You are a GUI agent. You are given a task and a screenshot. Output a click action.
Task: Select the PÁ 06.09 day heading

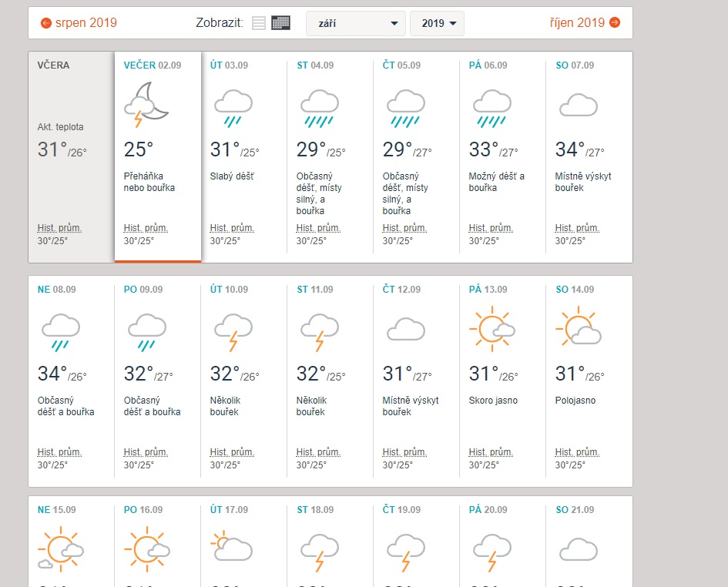[488, 65]
